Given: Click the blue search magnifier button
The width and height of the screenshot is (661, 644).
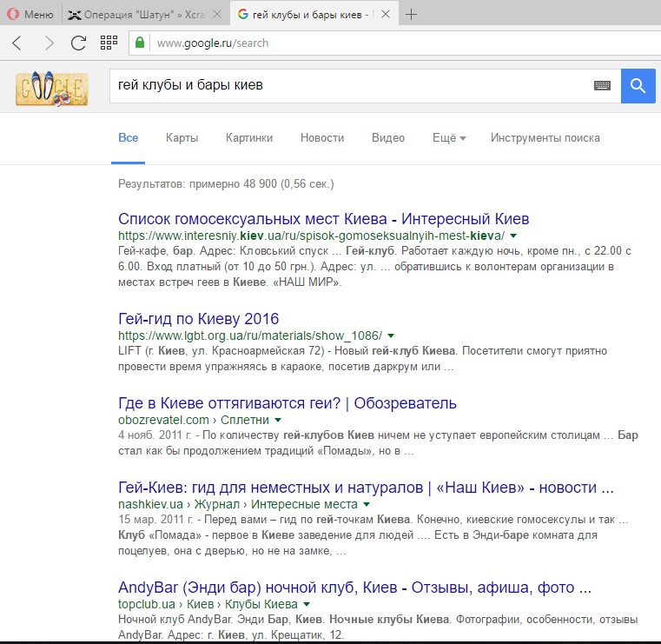Looking at the screenshot, I should tap(638, 86).
